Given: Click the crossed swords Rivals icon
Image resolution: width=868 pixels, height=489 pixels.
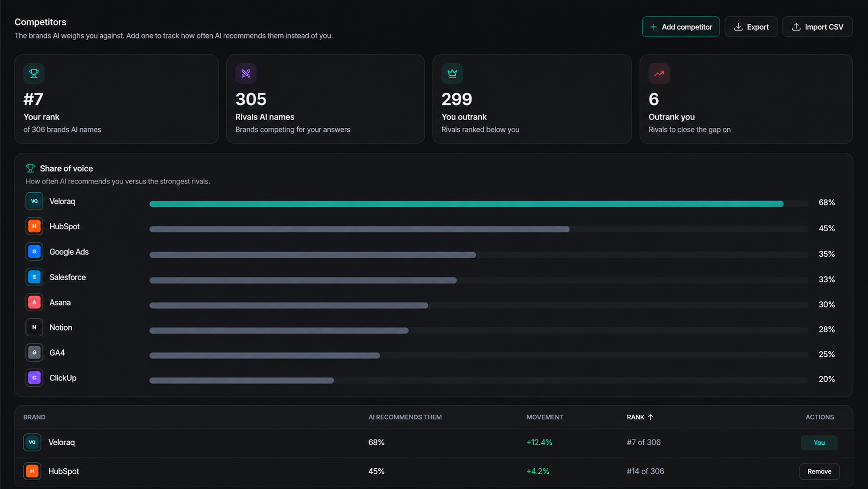Looking at the screenshot, I should coord(246,74).
